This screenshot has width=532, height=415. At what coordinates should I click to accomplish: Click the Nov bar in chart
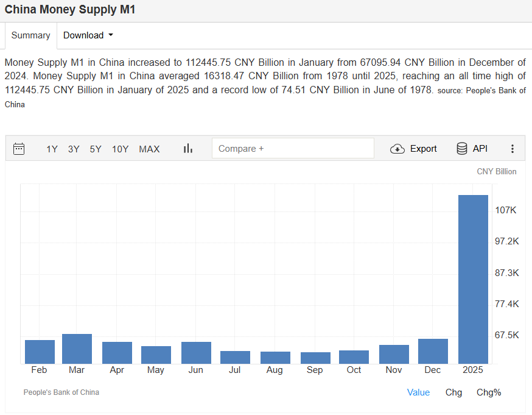394,354
